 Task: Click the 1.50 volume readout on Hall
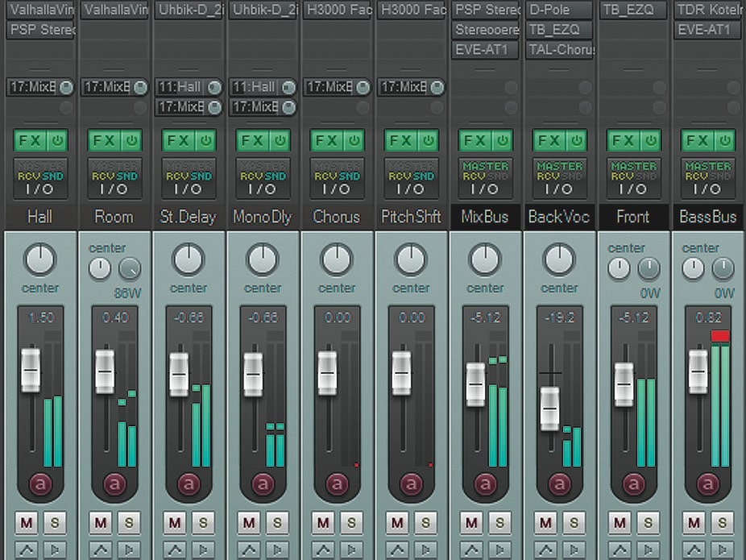tap(41, 317)
